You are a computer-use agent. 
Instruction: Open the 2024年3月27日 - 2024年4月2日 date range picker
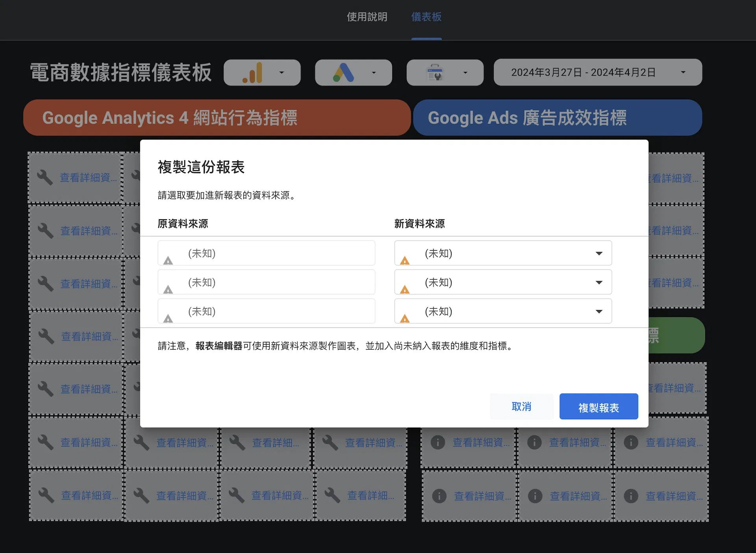coord(598,72)
